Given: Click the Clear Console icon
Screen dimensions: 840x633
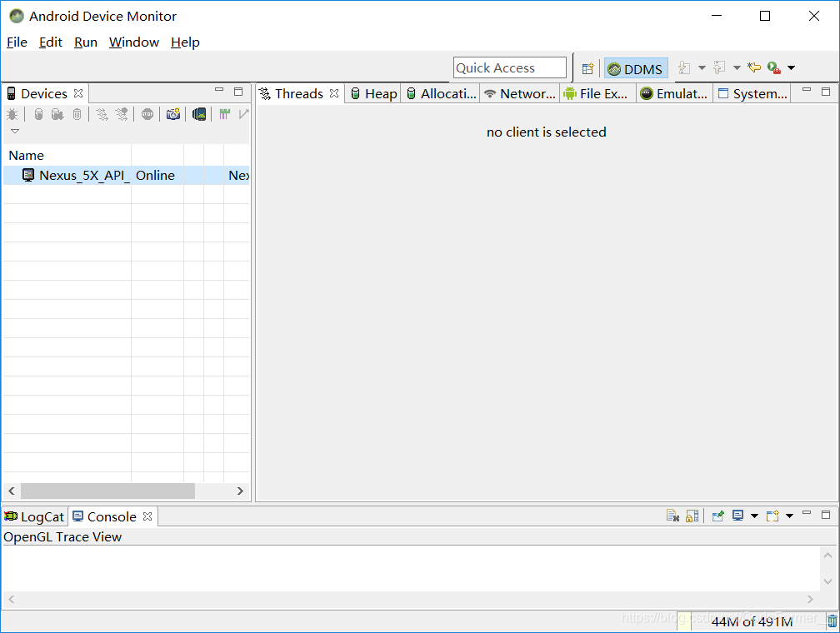Looking at the screenshot, I should (x=672, y=516).
